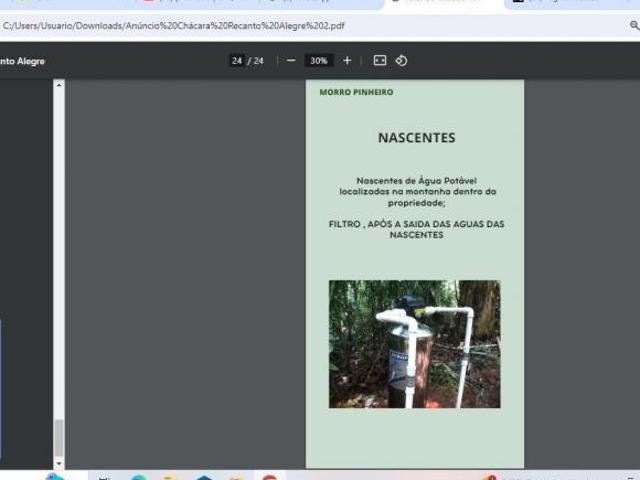Viewport: 640px width, 480px height.
Task: Click the total page count '24'
Action: [259, 61]
